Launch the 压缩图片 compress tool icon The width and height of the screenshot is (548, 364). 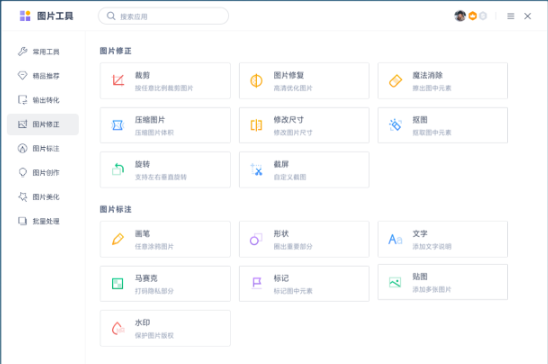coord(118,125)
